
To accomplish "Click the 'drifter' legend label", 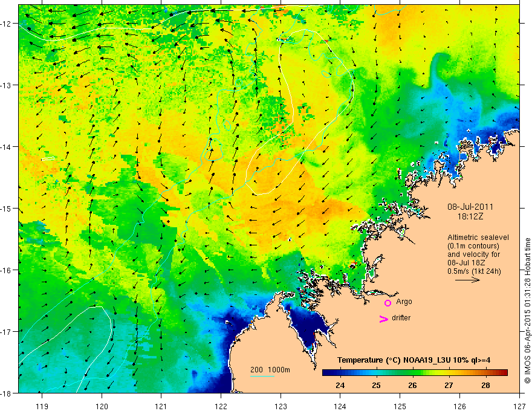I will click(x=401, y=318).
